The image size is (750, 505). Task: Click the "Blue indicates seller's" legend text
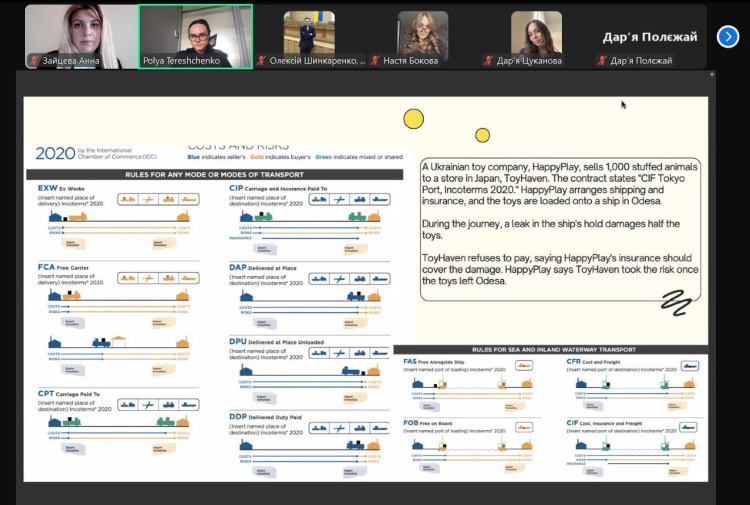point(216,157)
